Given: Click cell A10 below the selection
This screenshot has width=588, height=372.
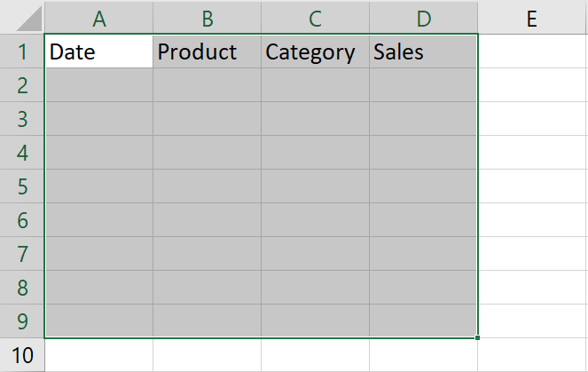Looking at the screenshot, I should (98, 355).
